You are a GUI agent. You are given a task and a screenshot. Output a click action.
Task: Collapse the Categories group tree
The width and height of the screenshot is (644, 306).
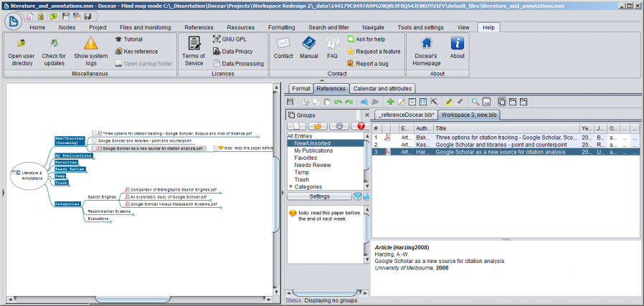point(290,186)
